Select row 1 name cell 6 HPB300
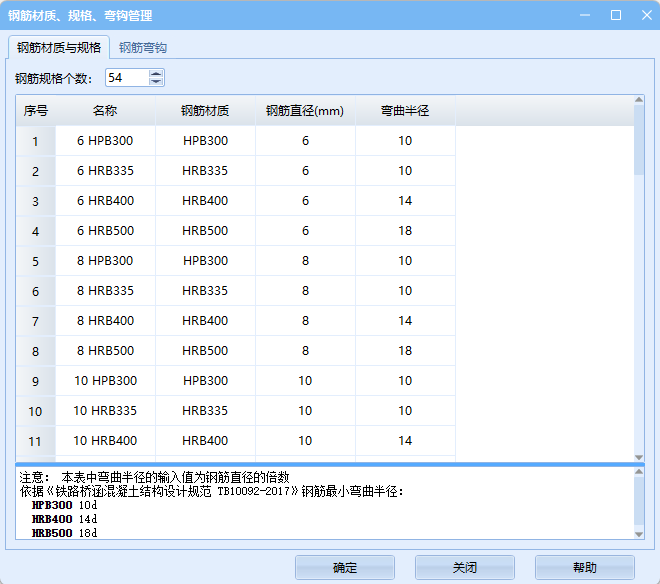The image size is (660, 584). [x=105, y=141]
